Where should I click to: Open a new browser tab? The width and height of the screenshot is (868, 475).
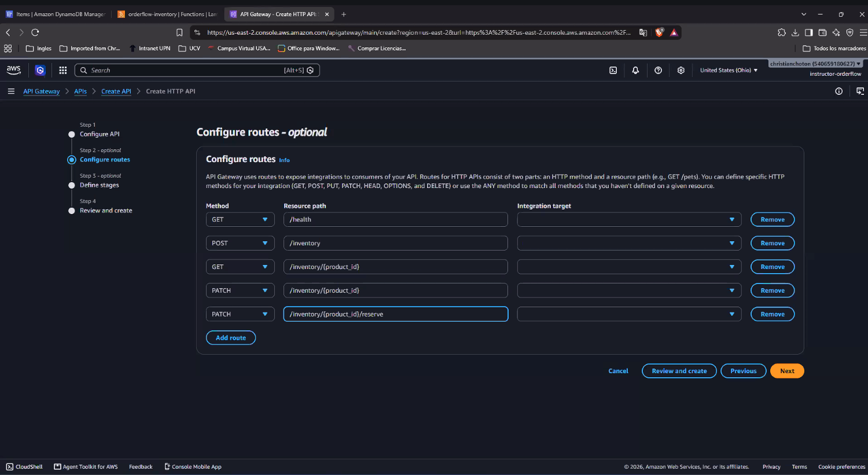pos(344,14)
